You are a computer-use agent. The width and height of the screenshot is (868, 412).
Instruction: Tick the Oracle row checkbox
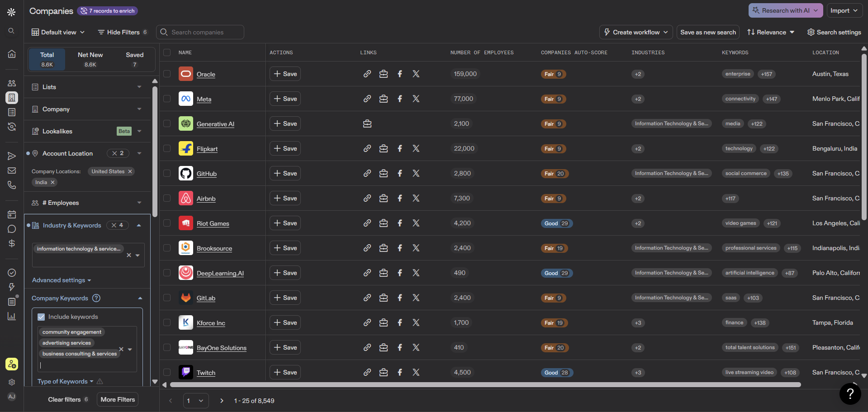tap(167, 74)
